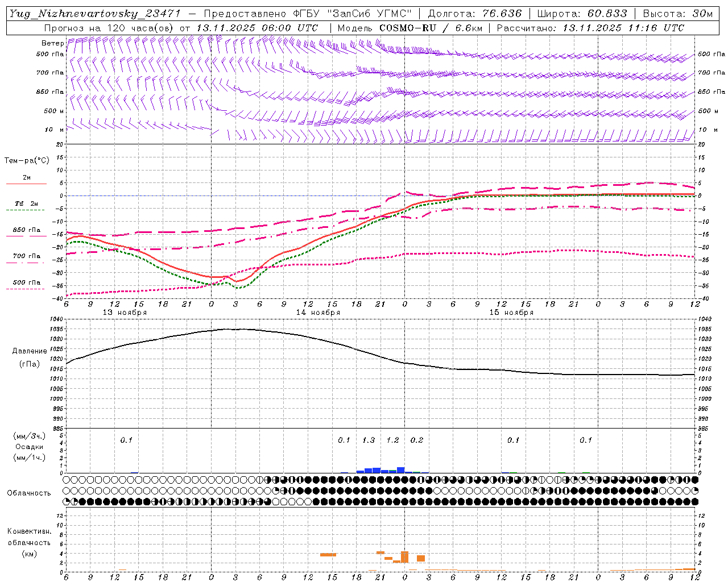Click the 14 ноября date label
The width and height of the screenshot is (728, 582).
(318, 313)
